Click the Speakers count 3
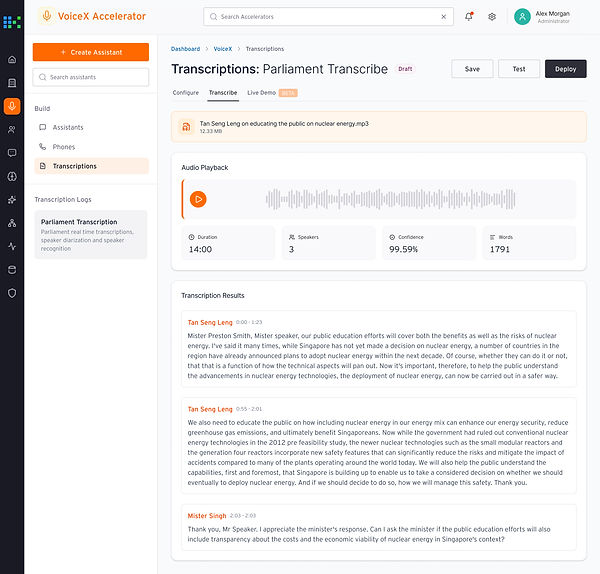This screenshot has height=574, width=600. pos(292,249)
